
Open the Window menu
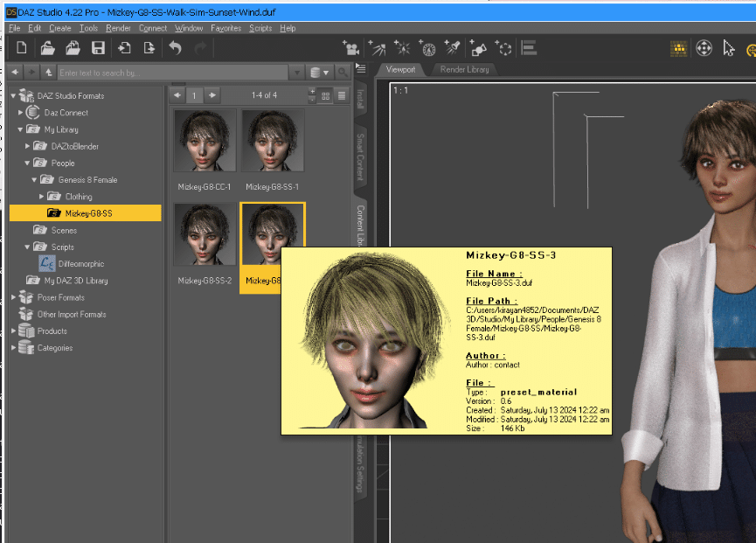[189, 28]
